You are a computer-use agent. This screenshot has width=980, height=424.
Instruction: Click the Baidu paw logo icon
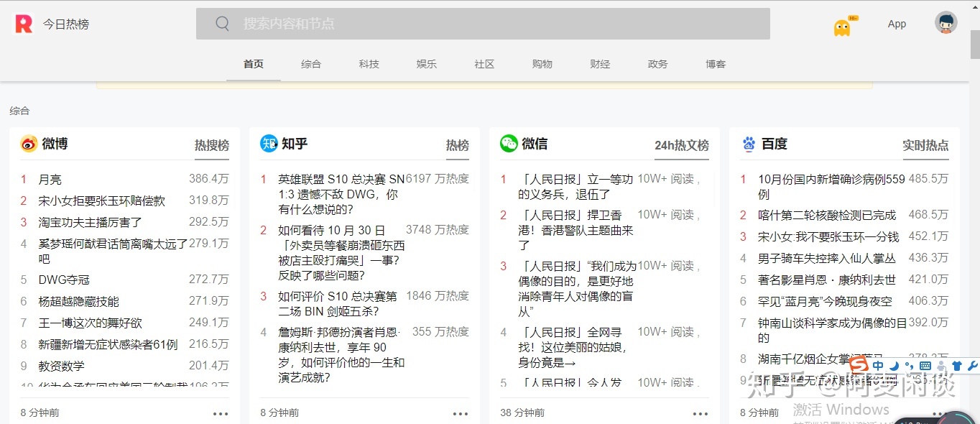tap(749, 144)
